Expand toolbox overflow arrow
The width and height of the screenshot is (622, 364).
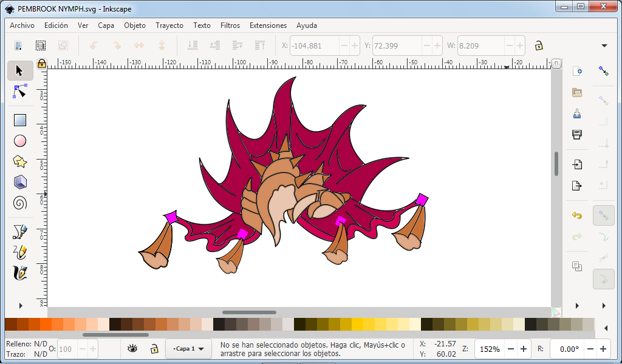point(21,305)
